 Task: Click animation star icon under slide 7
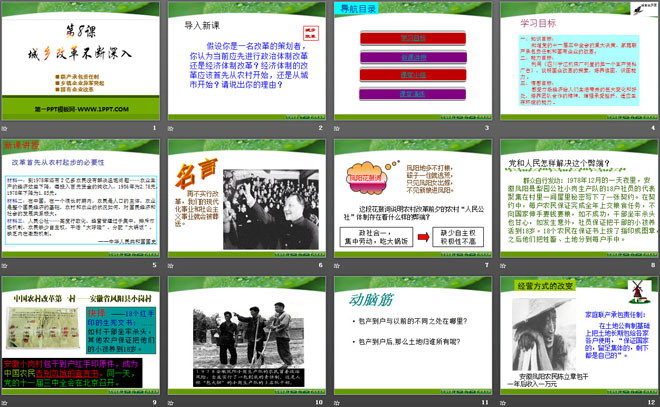click(x=337, y=266)
